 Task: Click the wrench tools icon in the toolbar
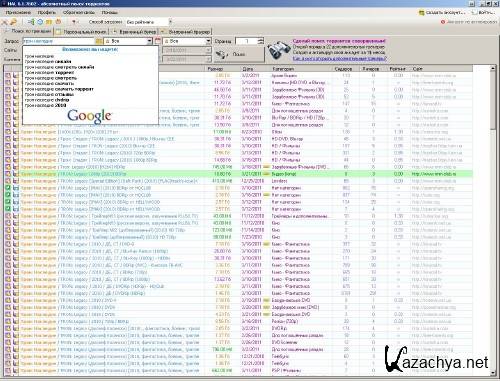pyautogui.click(x=5, y=22)
